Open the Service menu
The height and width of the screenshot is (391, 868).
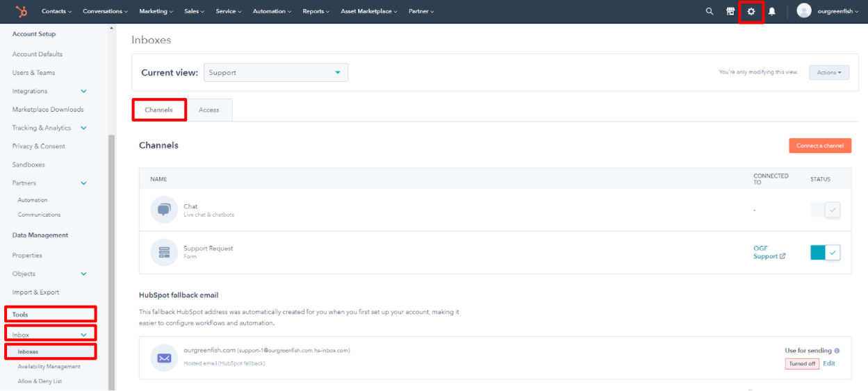tap(229, 11)
